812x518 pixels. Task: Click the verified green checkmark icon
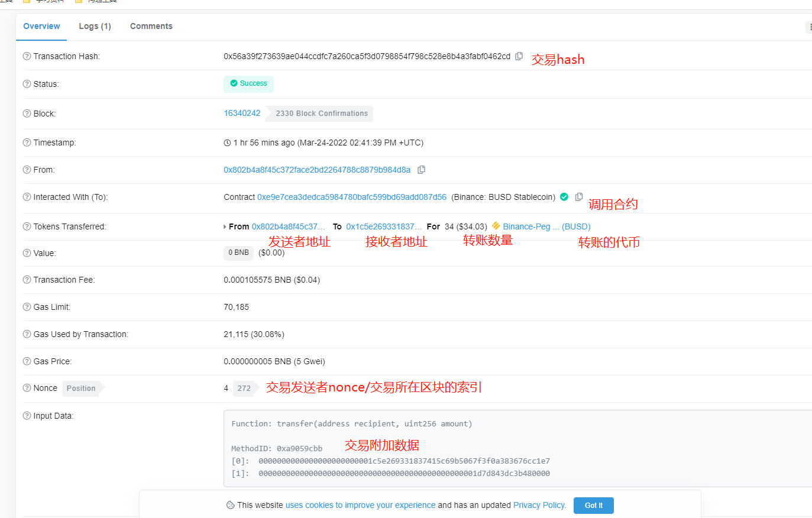(564, 197)
